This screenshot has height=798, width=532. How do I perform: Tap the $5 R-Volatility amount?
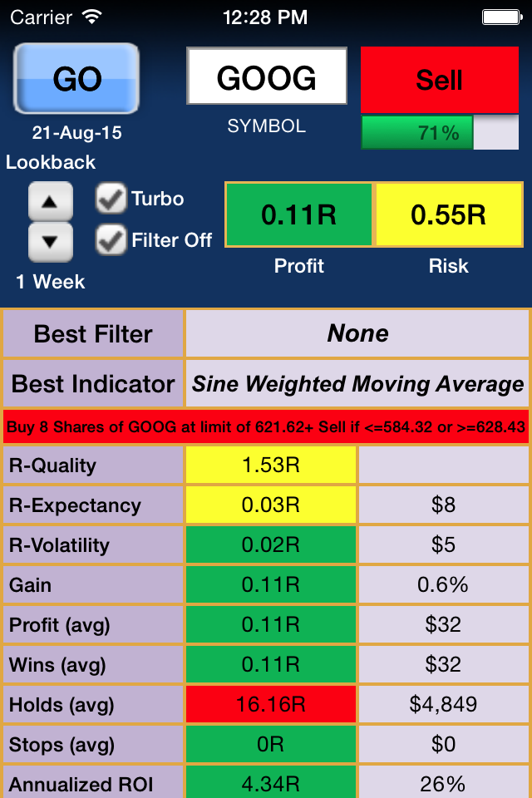pos(443,545)
